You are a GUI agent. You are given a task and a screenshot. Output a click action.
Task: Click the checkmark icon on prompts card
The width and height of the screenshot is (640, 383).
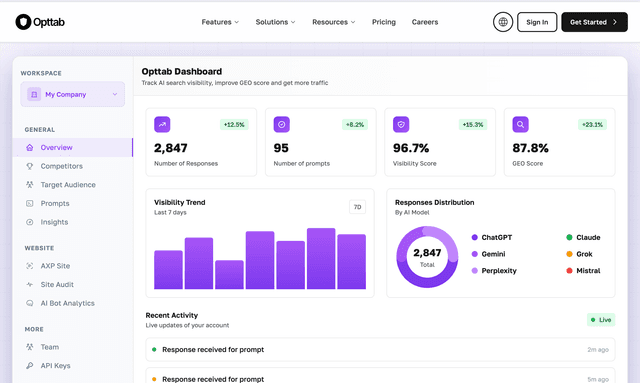(282, 125)
